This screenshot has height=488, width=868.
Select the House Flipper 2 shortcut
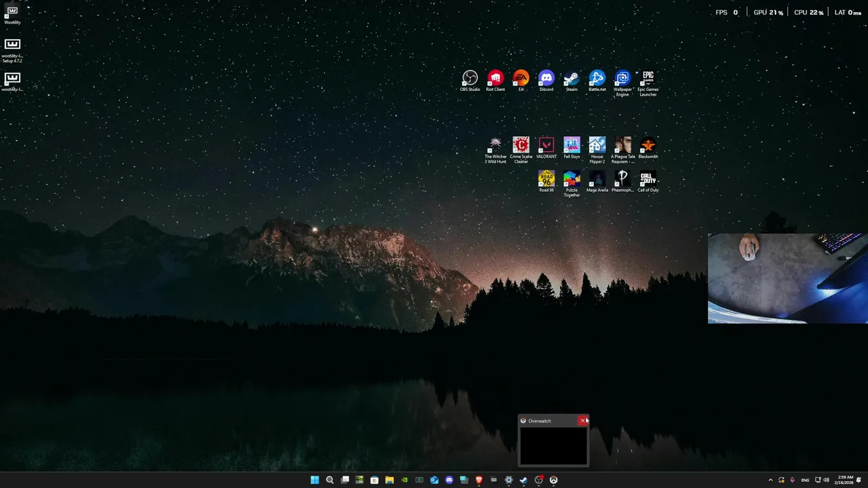597,150
